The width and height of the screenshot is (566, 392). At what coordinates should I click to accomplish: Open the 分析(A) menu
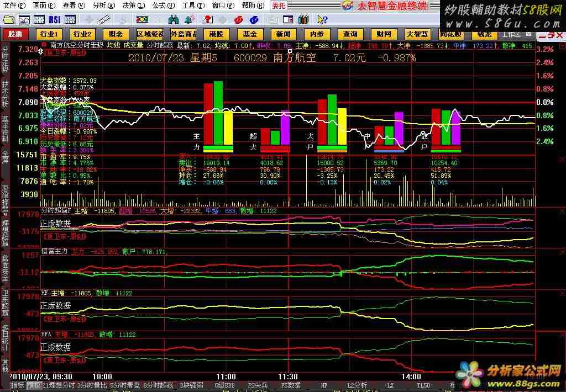(x=103, y=6)
